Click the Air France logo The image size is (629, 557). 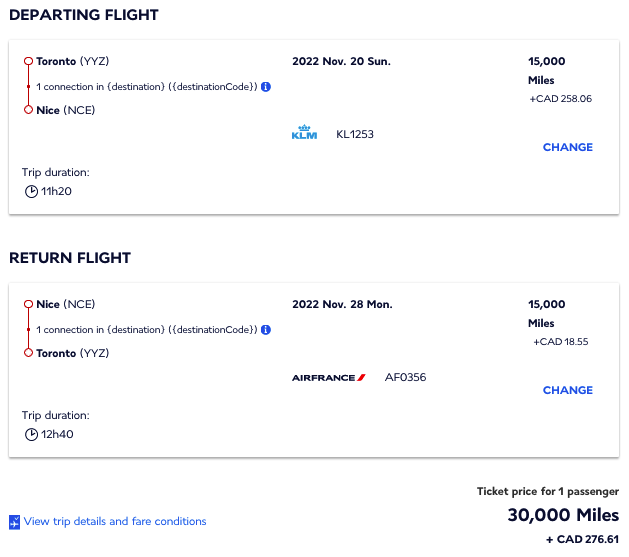pyautogui.click(x=328, y=377)
